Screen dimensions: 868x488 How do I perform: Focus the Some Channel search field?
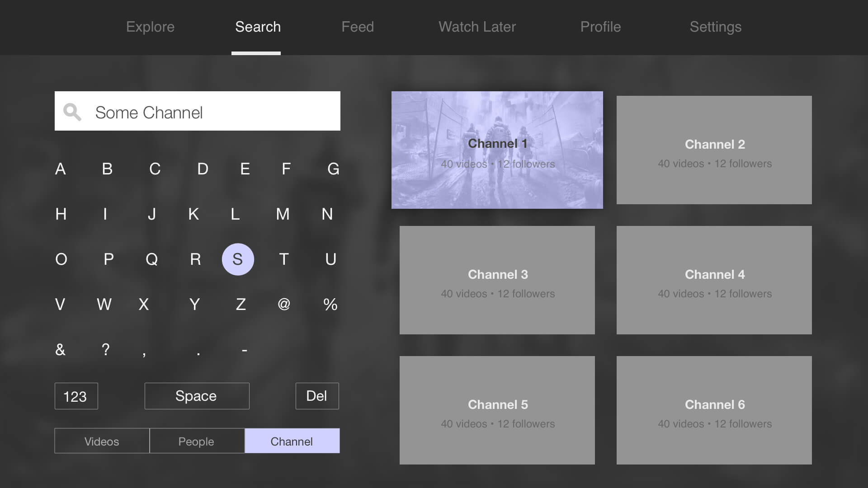click(198, 111)
